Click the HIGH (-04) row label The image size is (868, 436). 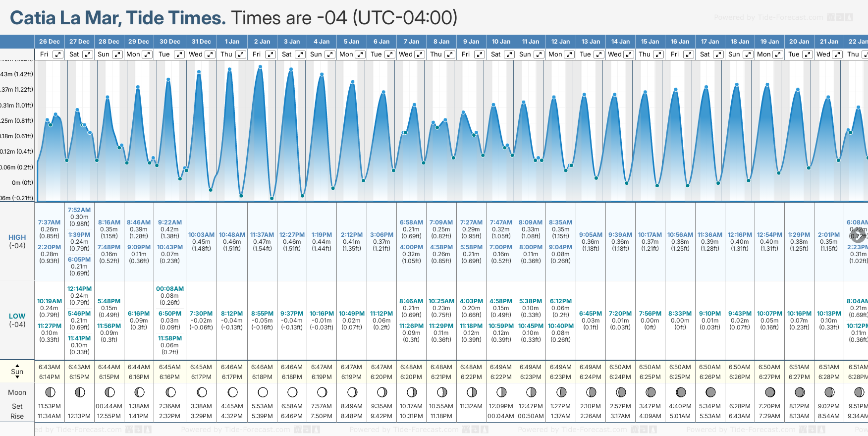pyautogui.click(x=17, y=241)
